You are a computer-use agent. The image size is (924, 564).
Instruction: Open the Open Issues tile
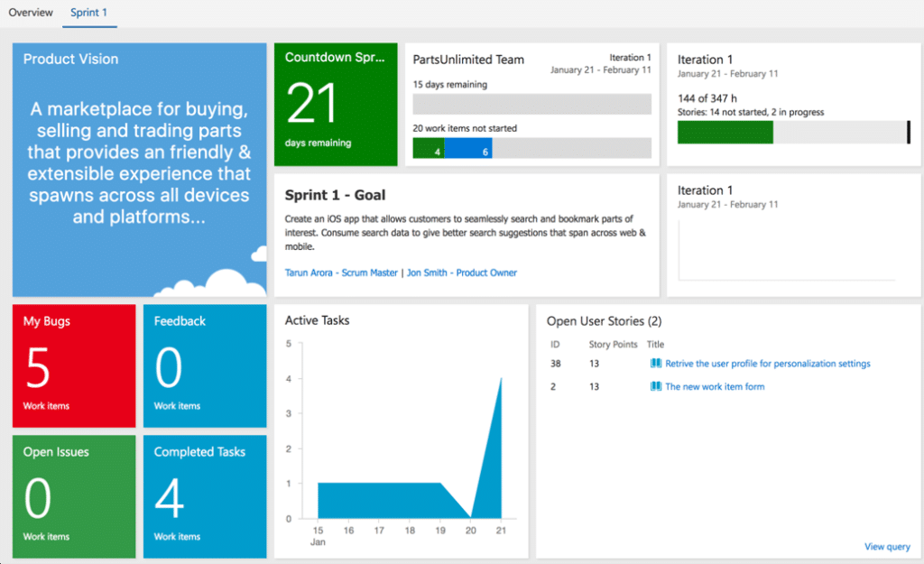[74, 496]
